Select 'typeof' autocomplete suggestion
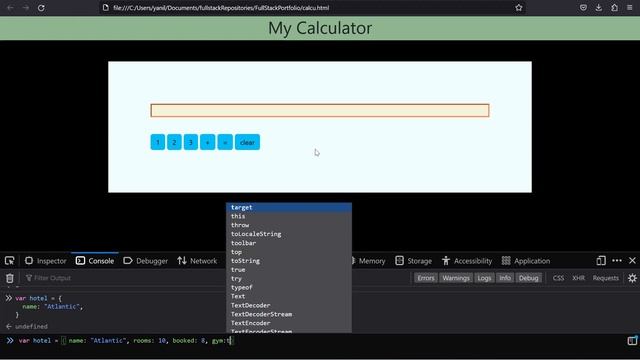The image size is (640, 360). pos(289,288)
